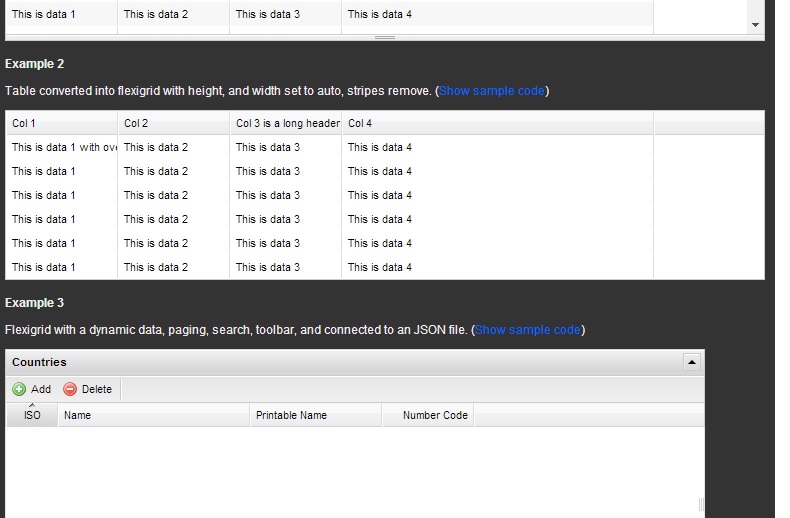This screenshot has width=790, height=518.
Task: Open Example 2 Show sample code link
Action: click(492, 91)
